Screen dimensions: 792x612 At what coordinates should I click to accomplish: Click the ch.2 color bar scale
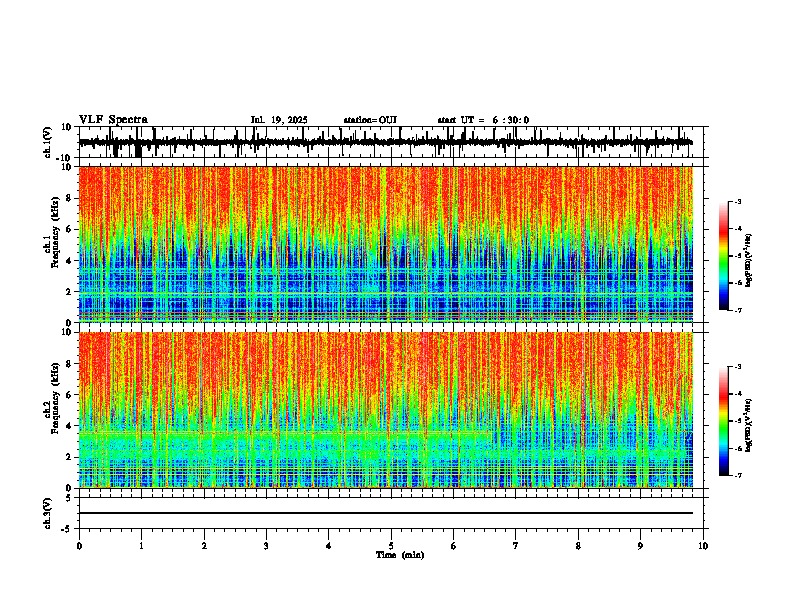[724, 421]
